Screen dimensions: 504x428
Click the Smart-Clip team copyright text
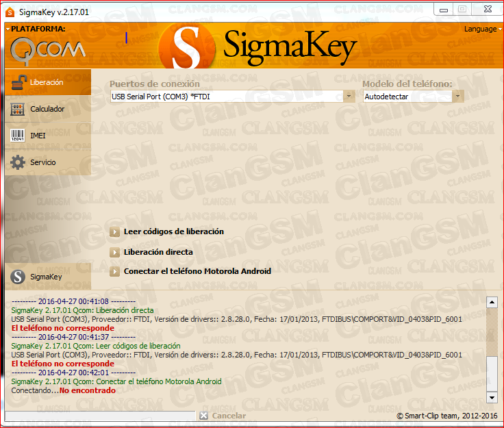point(447,416)
